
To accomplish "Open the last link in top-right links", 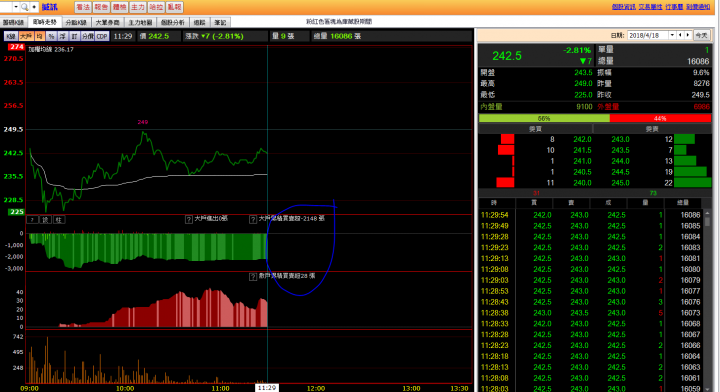I will [698, 7].
